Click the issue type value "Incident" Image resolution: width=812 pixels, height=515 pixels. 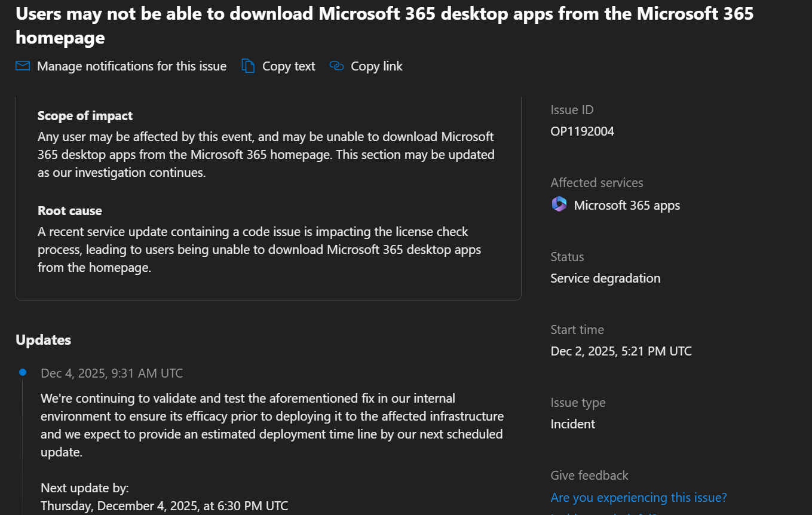pyautogui.click(x=573, y=424)
